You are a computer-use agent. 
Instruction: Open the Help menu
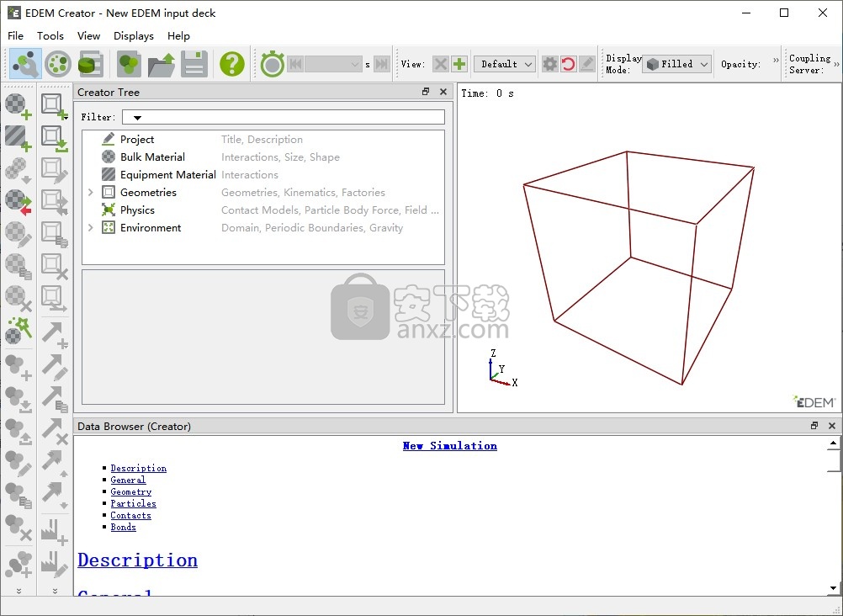pos(178,35)
